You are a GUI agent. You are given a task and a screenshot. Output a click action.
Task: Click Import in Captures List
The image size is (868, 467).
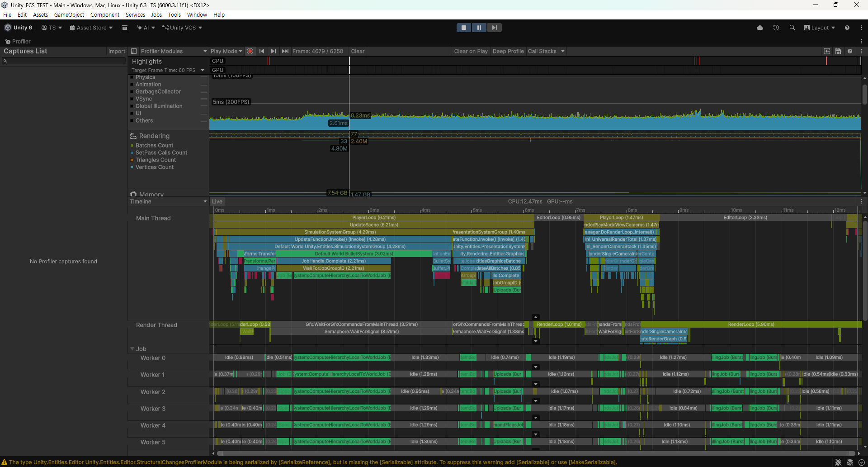point(117,51)
